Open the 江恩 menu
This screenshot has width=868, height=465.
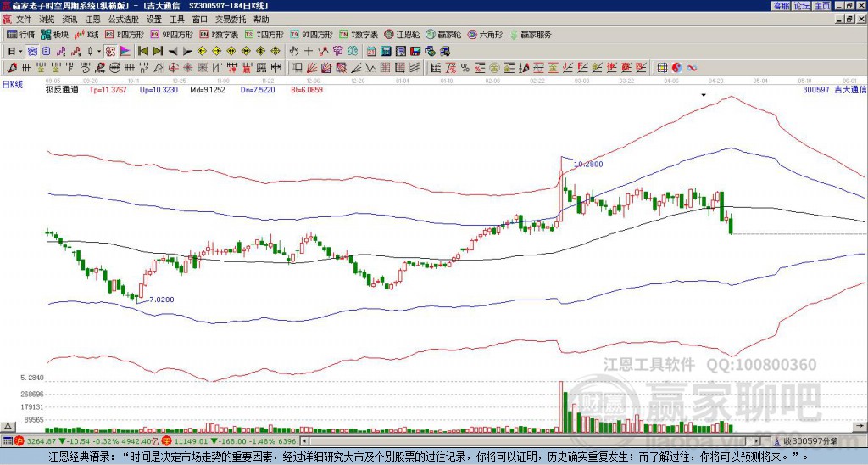93,20
